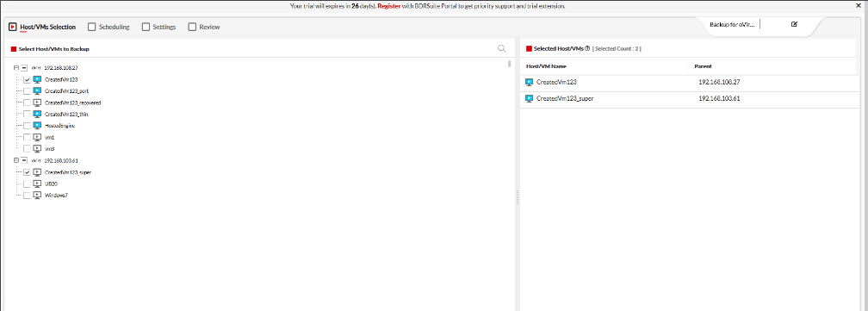Image resolution: width=868 pixels, height=311 pixels.
Task: Open the search magnifier in VM selection panel
Action: point(501,49)
